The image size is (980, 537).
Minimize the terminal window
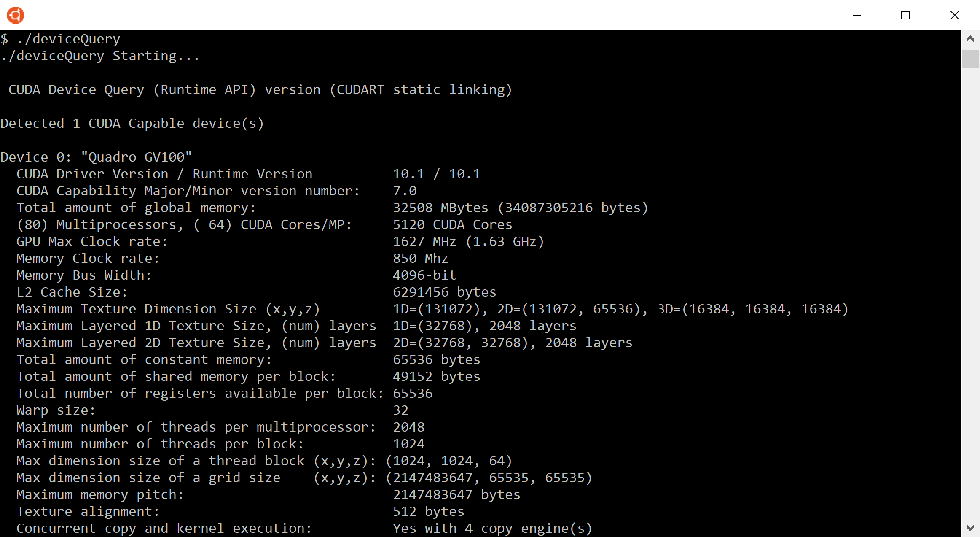click(857, 15)
